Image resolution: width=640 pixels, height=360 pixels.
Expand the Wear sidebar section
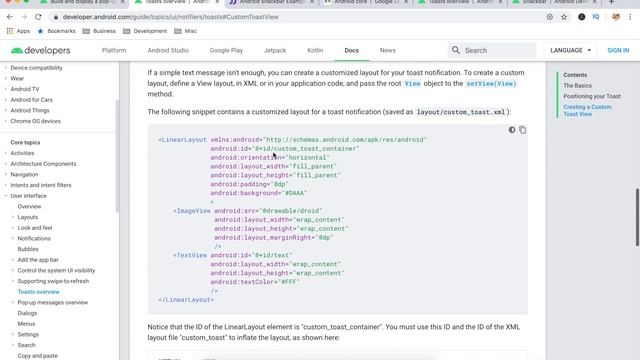coord(17,78)
